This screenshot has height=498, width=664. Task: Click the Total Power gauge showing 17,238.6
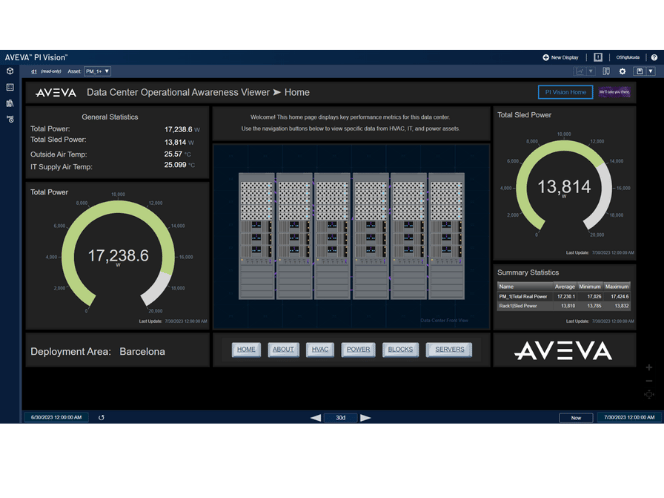coord(118,255)
